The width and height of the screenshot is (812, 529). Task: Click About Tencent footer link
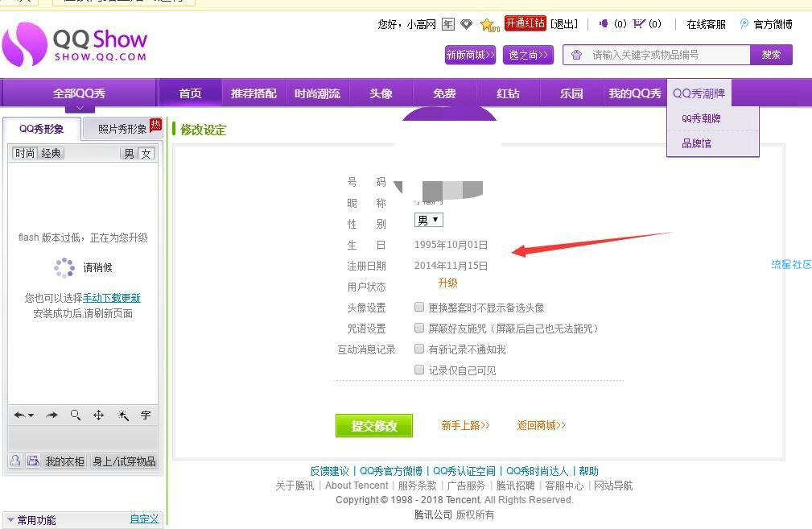[x=357, y=486]
